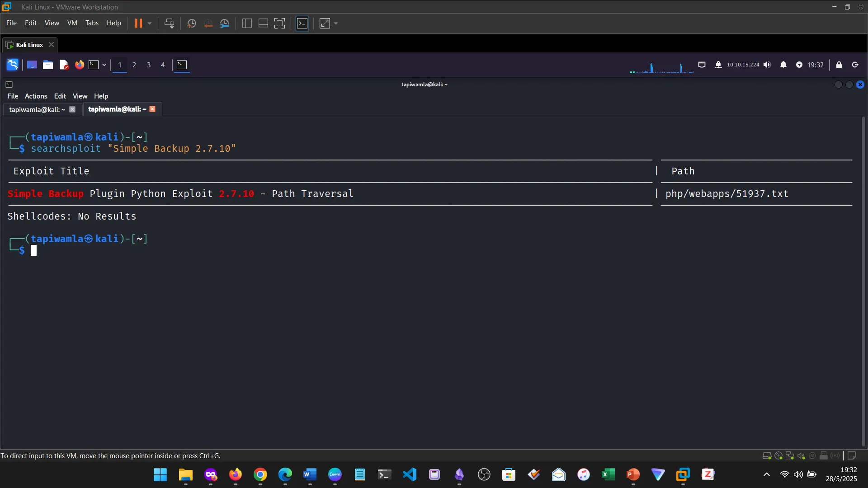This screenshot has width=868, height=488.
Task: Open the text editor from the panel
Action: tap(64, 65)
